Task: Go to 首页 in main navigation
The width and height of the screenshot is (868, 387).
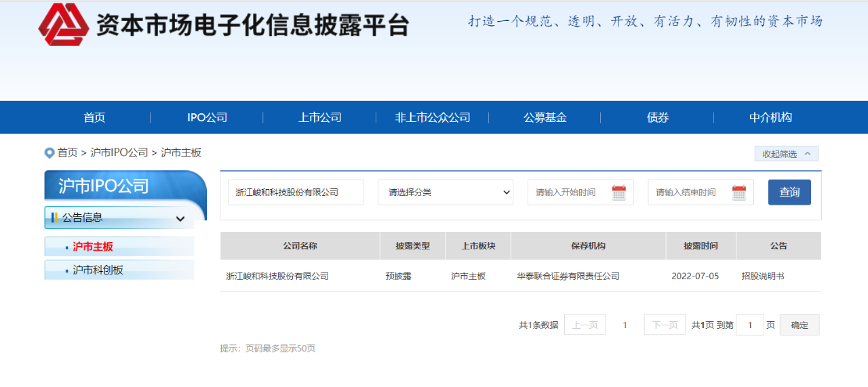Action: 94,117
